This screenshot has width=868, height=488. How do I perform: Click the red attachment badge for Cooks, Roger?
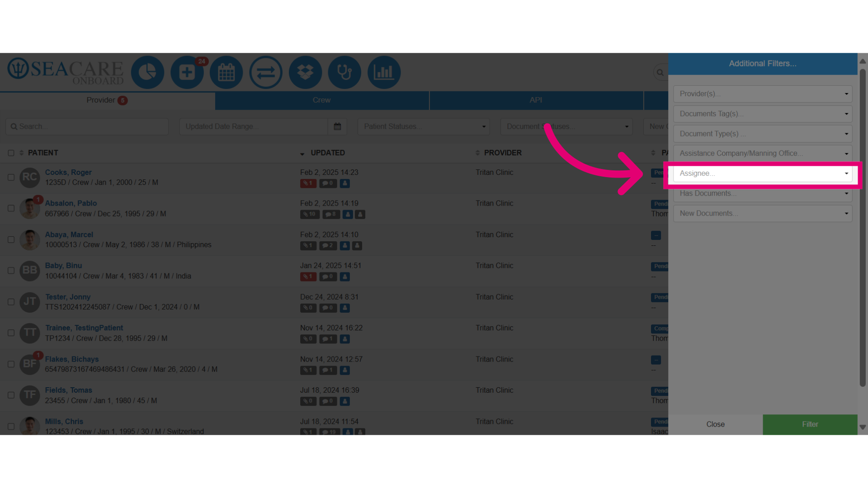pos(308,183)
